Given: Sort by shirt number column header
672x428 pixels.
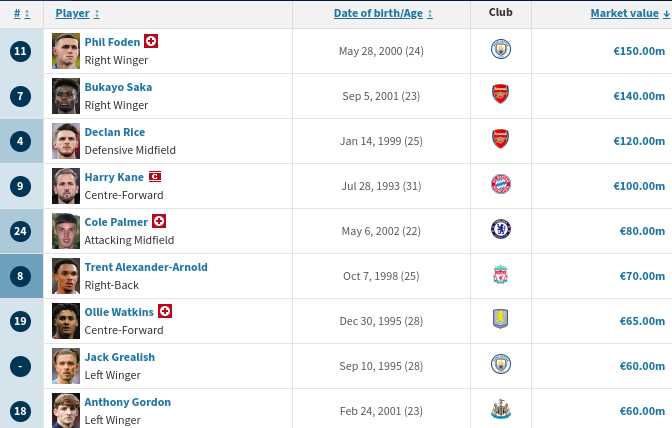Looking at the screenshot, I should 18,14.
